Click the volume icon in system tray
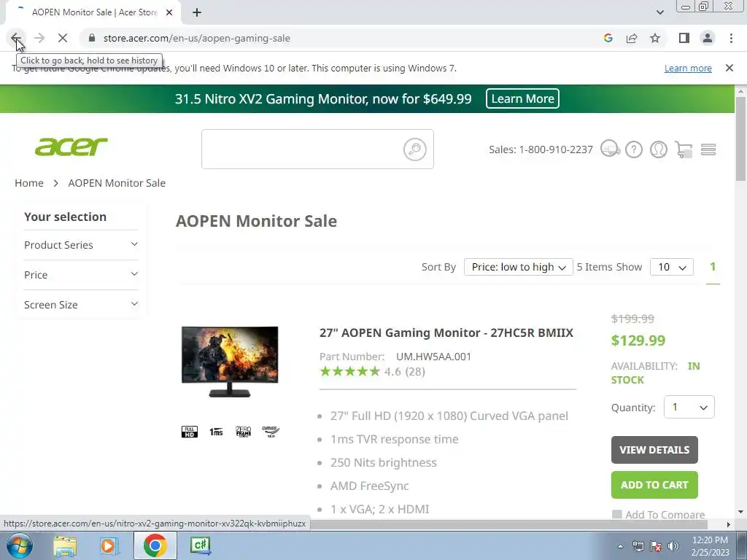This screenshot has height=560, width=747. (x=673, y=546)
